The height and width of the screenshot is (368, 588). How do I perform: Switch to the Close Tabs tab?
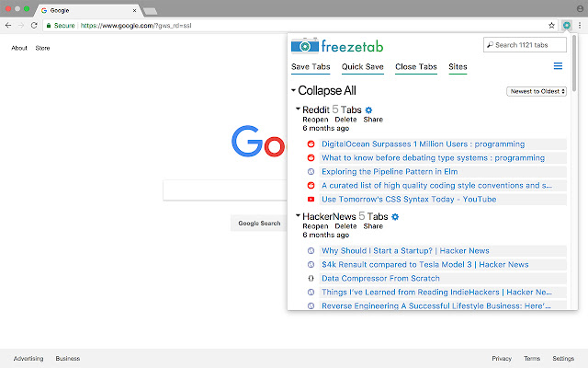coord(416,67)
